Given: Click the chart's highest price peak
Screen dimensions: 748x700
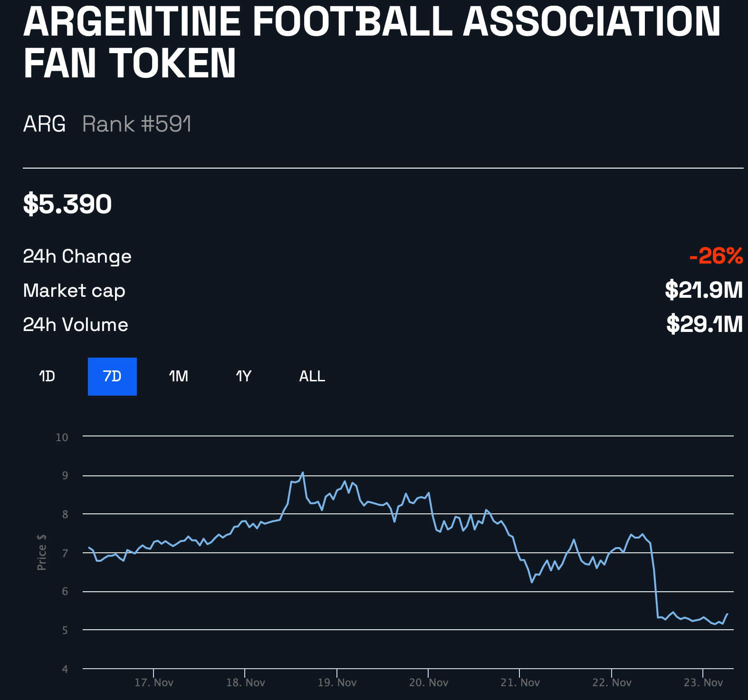Looking at the screenshot, I should click(303, 473).
